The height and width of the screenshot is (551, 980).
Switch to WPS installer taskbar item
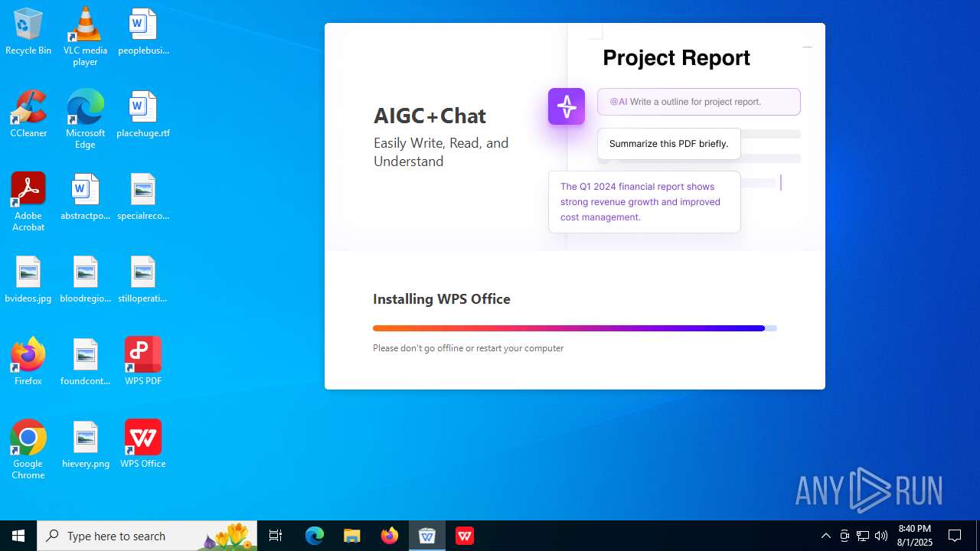(x=427, y=536)
